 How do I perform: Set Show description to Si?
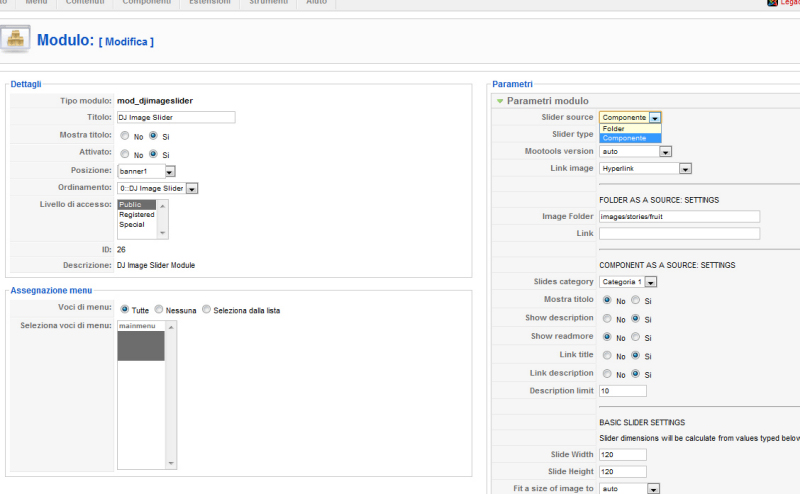(x=635, y=318)
